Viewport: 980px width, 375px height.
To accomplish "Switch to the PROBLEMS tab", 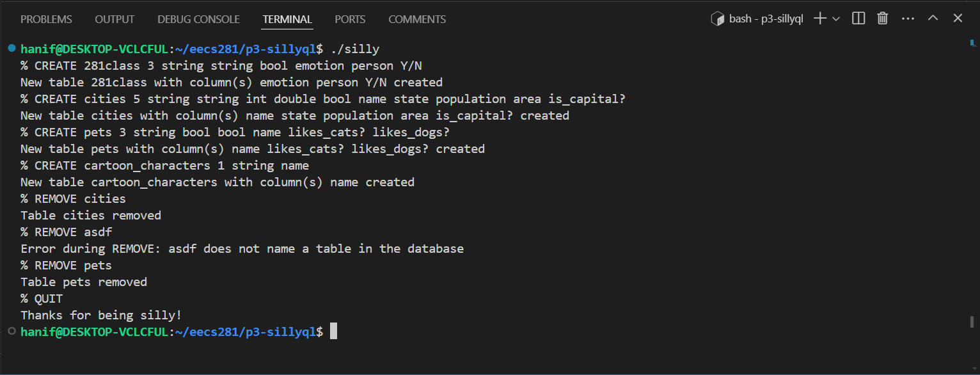I will [46, 19].
